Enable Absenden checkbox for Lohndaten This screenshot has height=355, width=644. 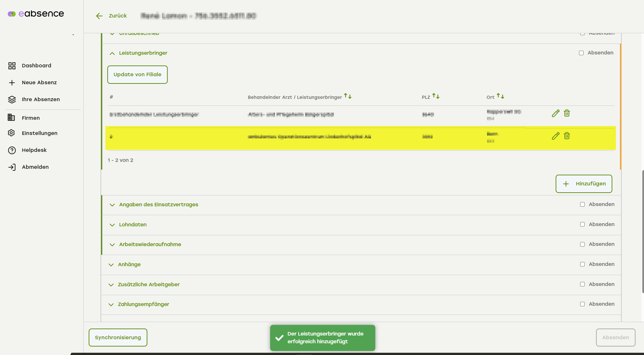pyautogui.click(x=582, y=224)
